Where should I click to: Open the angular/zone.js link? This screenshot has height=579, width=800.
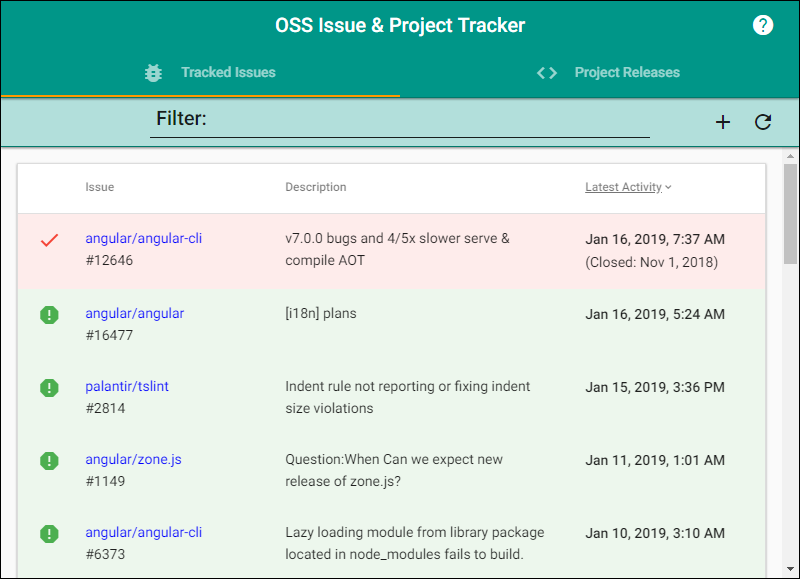point(133,459)
